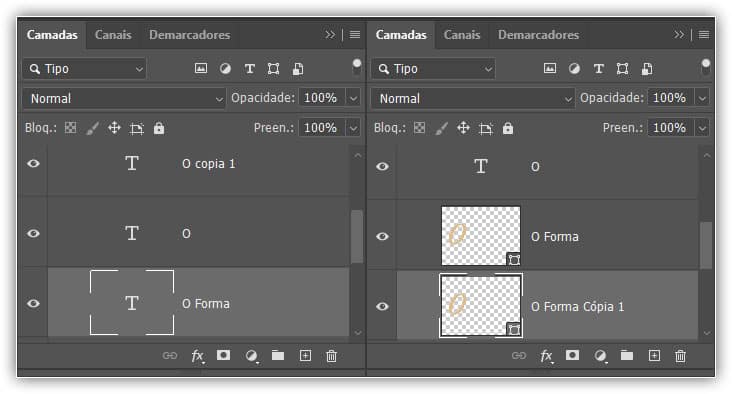Open left panel hamburger menu
The image size is (732, 394).
[355, 35]
